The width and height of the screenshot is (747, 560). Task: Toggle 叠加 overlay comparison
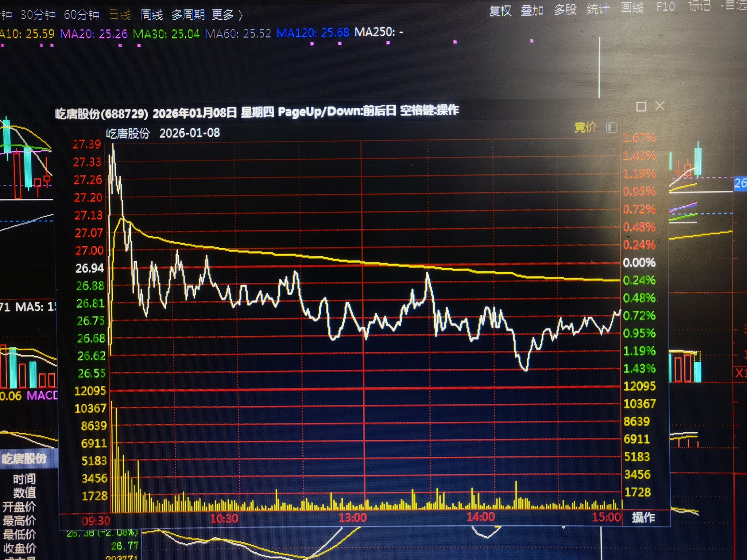pos(532,10)
